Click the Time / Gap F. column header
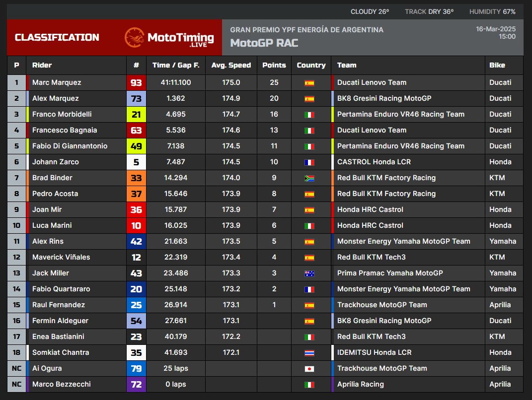The image size is (532, 400). click(x=176, y=65)
